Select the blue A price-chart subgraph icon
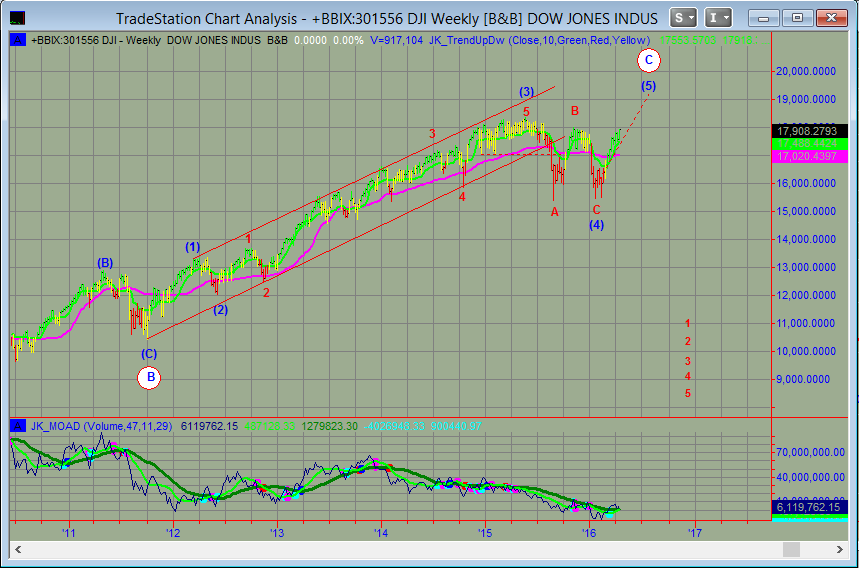This screenshot has height=568, width=859. pos(18,40)
